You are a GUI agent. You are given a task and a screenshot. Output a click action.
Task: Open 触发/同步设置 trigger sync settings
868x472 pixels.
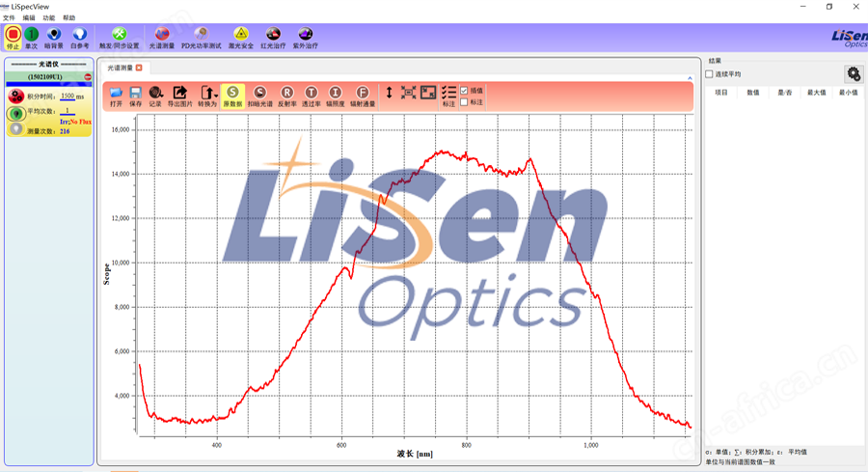(119, 38)
